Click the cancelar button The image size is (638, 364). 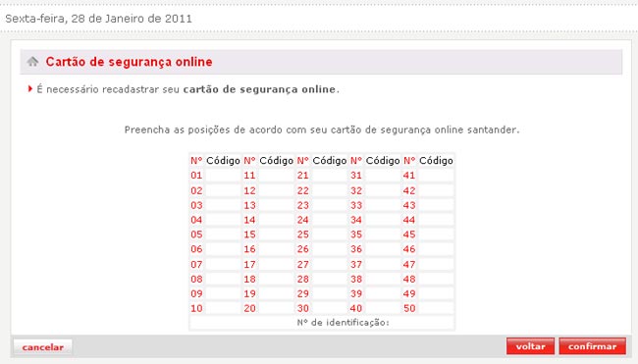tap(43, 347)
